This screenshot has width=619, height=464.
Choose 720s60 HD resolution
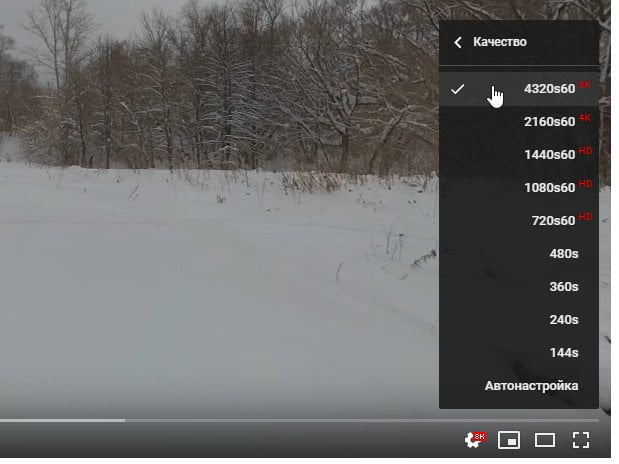pyautogui.click(x=519, y=220)
